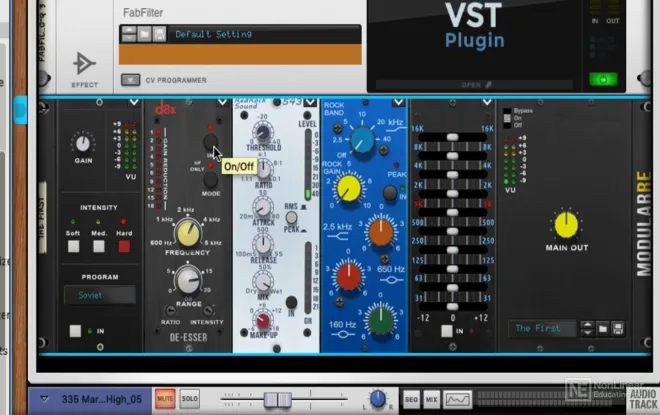Image resolution: width=660 pixels, height=415 pixels.
Task: Click the yellow Rock Gain knob
Action: 349,189
